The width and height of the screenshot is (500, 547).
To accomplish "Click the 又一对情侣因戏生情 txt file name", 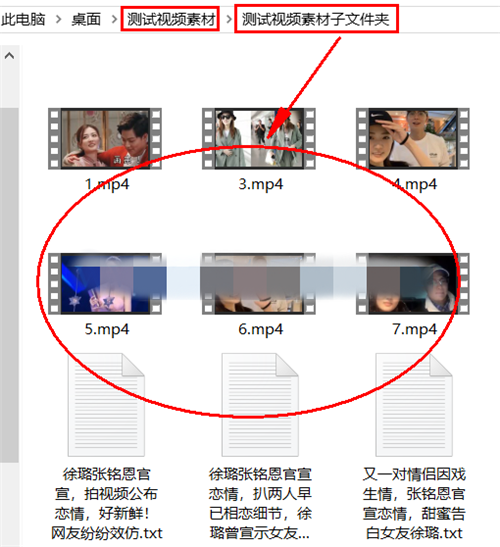I will pyautogui.click(x=414, y=503).
